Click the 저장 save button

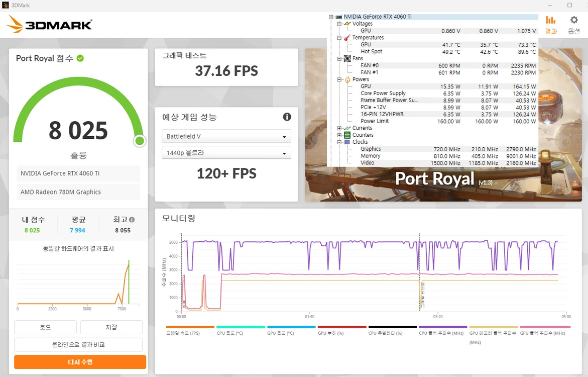[x=111, y=327]
